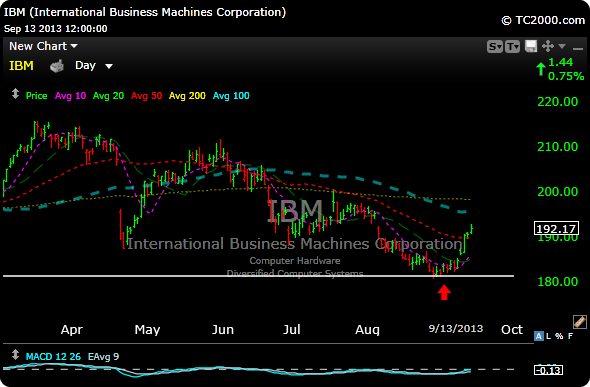The height and width of the screenshot is (387, 590).
Task: Click the four-way move arrows icon
Action: (x=548, y=46)
